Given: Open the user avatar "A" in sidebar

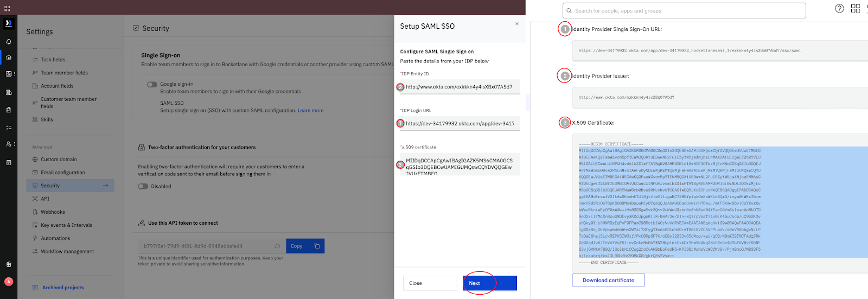Looking at the screenshot, I should click(x=9, y=282).
